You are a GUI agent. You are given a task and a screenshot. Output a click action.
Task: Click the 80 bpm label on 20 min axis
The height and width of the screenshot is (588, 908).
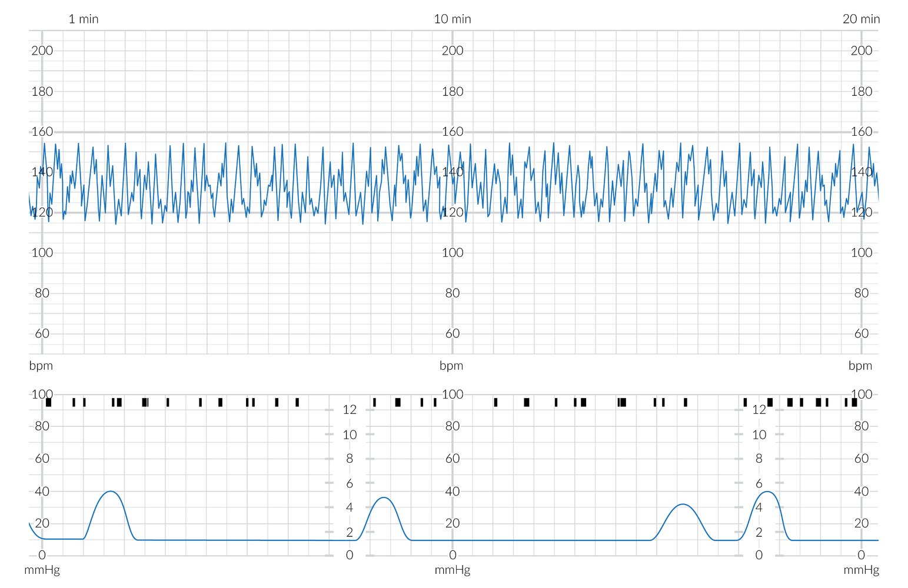tap(862, 293)
